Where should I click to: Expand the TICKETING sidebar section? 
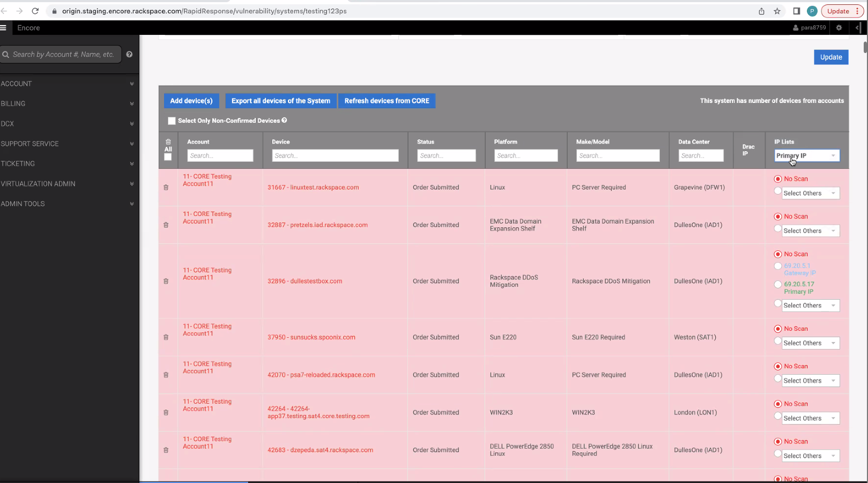click(67, 164)
